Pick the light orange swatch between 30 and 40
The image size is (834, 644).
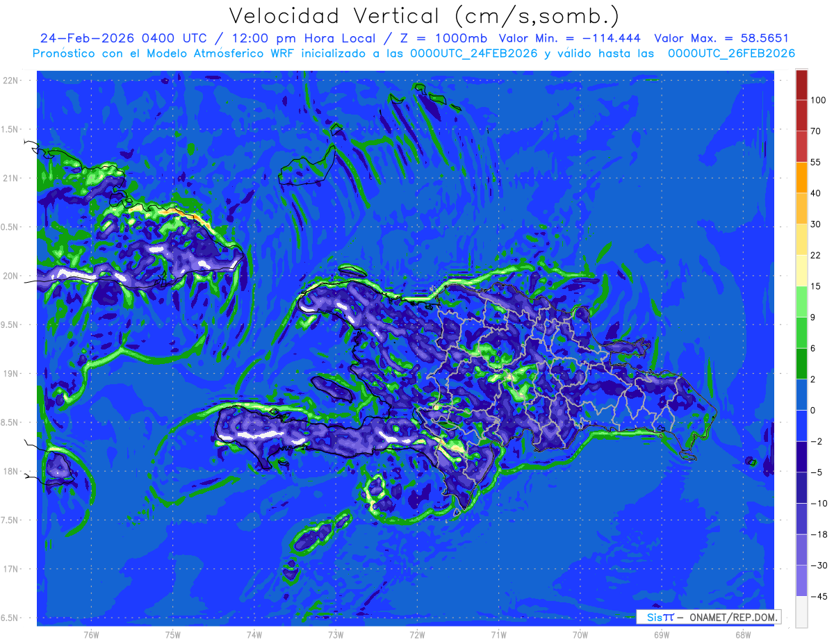[801, 208]
